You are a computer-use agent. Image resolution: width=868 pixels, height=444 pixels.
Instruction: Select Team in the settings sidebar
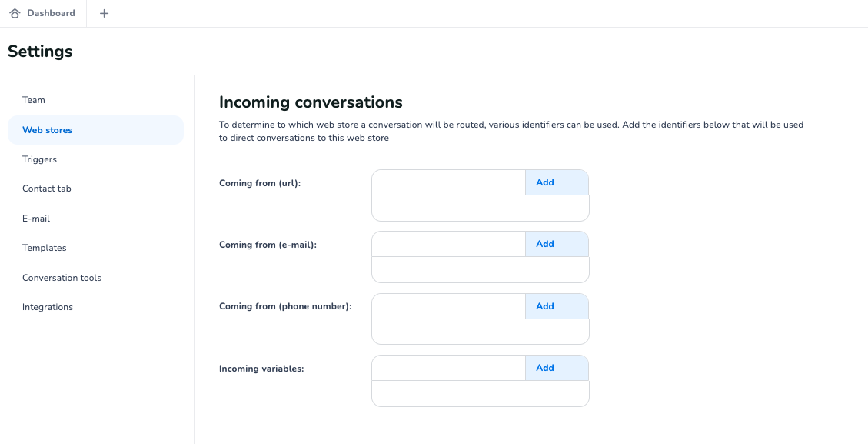(34, 100)
